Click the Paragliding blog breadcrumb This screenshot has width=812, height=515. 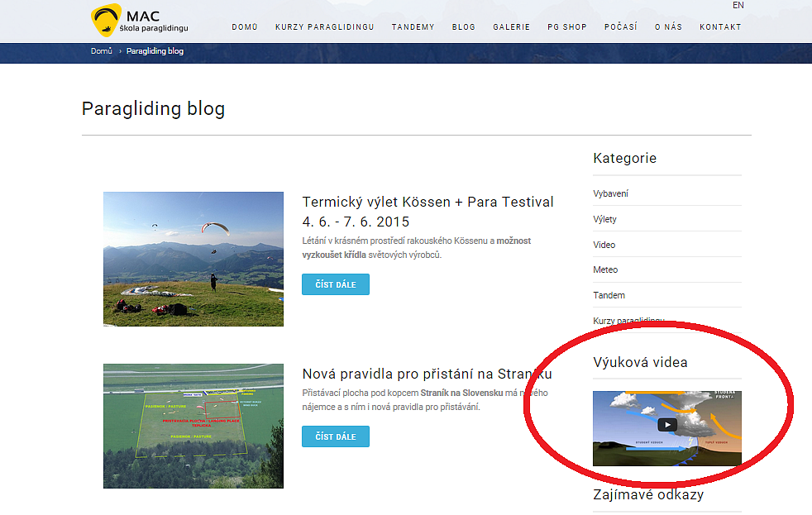(155, 50)
